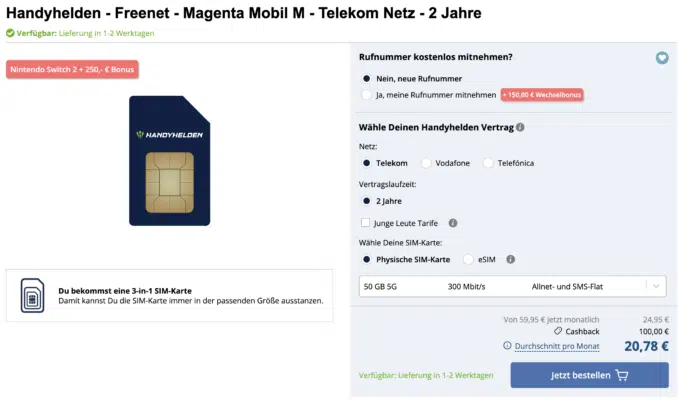Click info icon next to eSIM option
The image size is (678, 400).
click(x=511, y=260)
